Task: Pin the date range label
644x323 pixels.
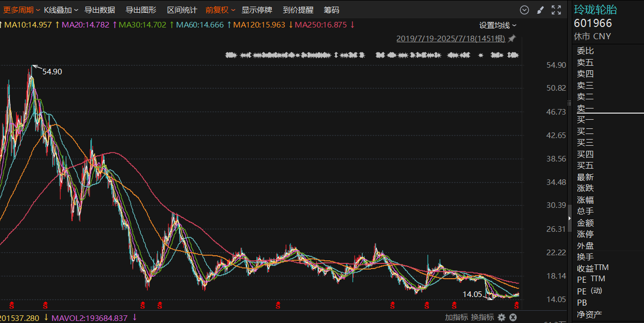Action: click(x=512, y=39)
